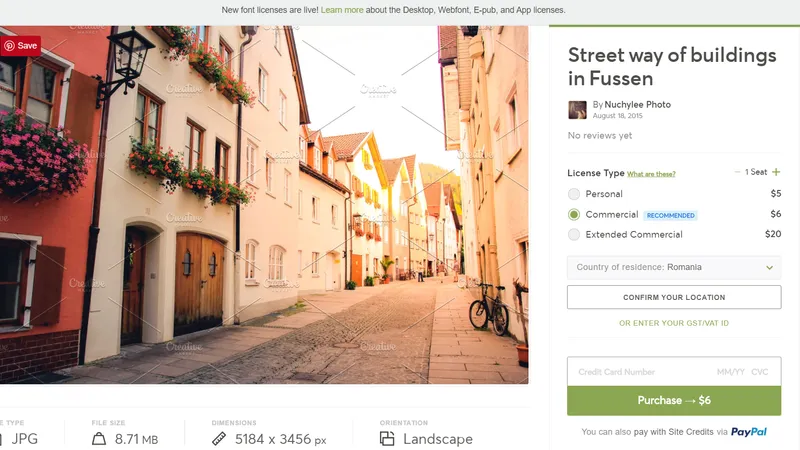The width and height of the screenshot is (800, 450).
Task: Click the Street way of buildings title
Action: click(x=672, y=67)
